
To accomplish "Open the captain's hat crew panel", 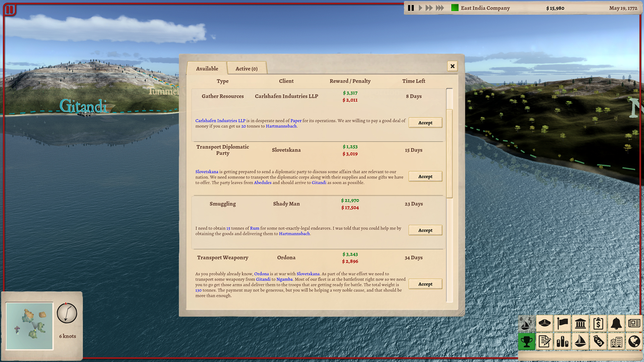I will tap(544, 323).
